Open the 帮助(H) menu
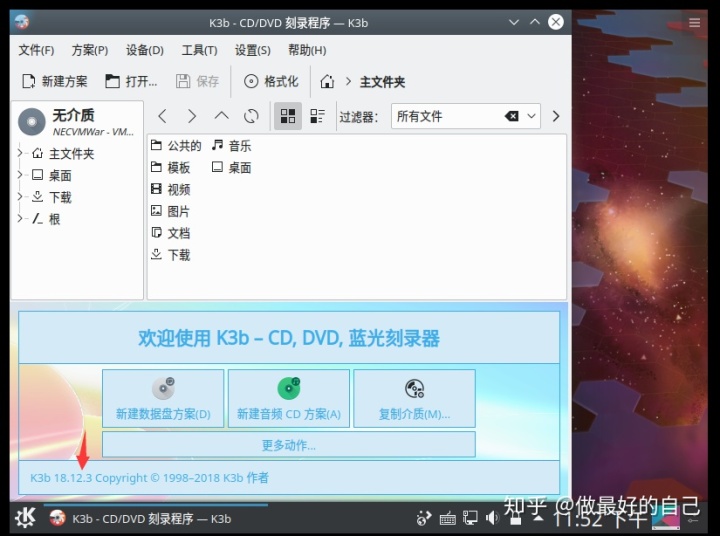This screenshot has height=536, width=720. [x=307, y=50]
